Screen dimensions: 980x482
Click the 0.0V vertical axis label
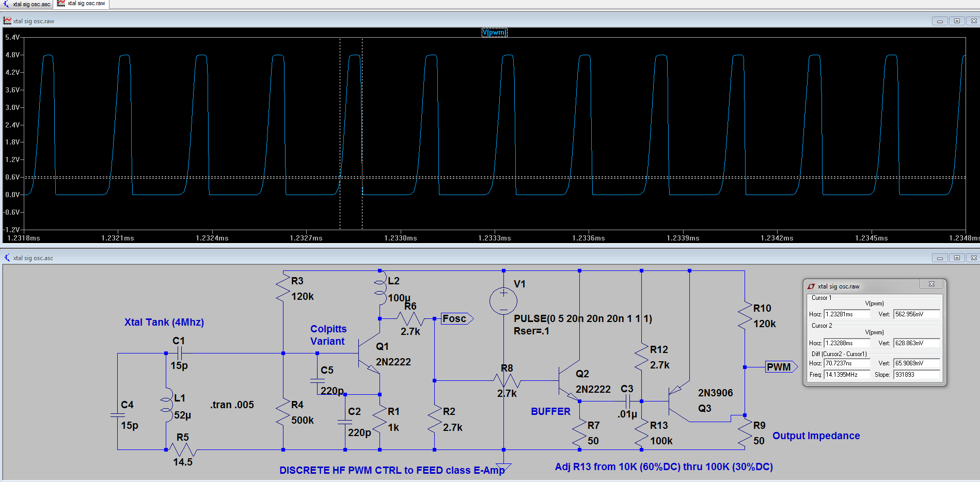tap(12, 195)
